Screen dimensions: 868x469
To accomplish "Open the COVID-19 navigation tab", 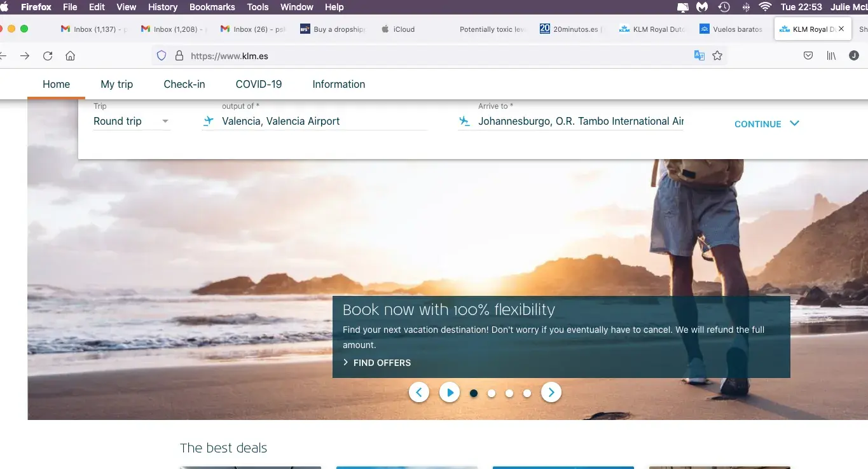I will pyautogui.click(x=259, y=84).
